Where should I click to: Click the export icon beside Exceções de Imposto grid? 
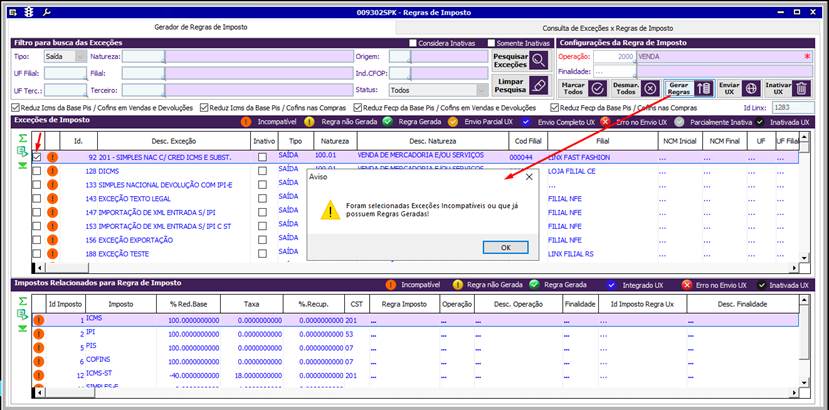(22, 152)
